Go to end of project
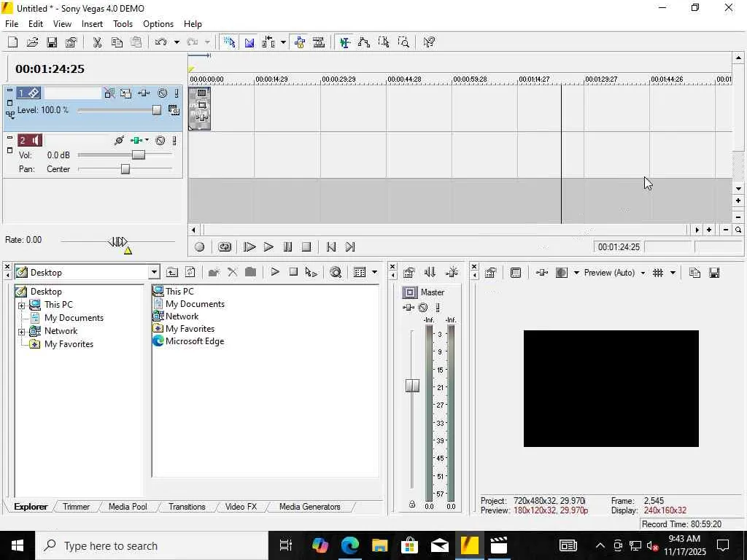 pos(350,246)
